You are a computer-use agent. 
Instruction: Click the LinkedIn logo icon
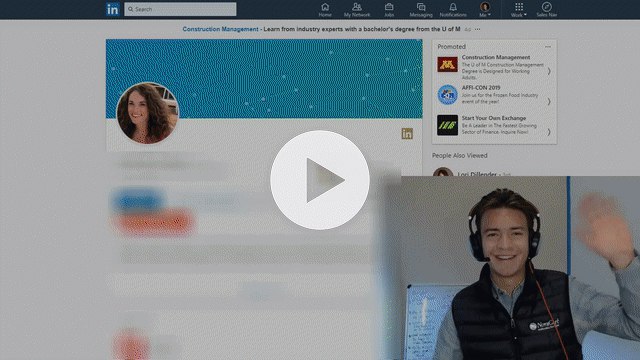click(113, 9)
